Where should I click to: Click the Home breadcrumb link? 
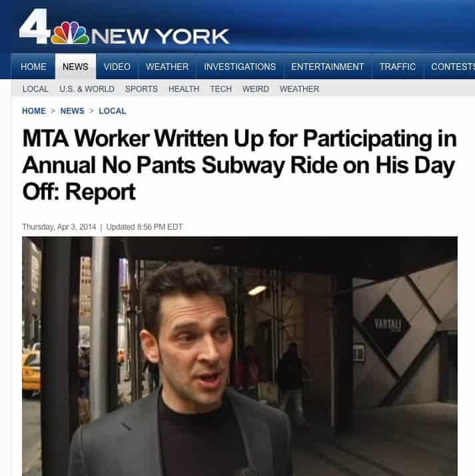pos(34,111)
